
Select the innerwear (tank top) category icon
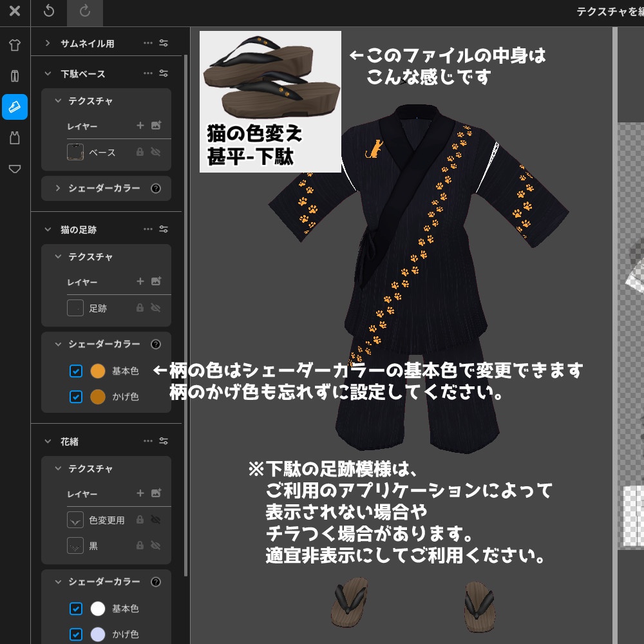[15, 138]
